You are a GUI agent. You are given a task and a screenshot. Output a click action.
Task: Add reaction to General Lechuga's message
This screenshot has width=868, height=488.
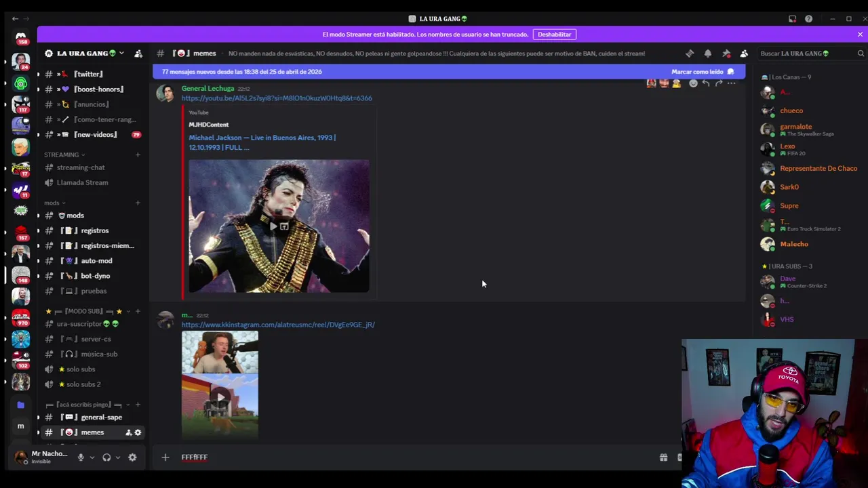pyautogui.click(x=693, y=83)
